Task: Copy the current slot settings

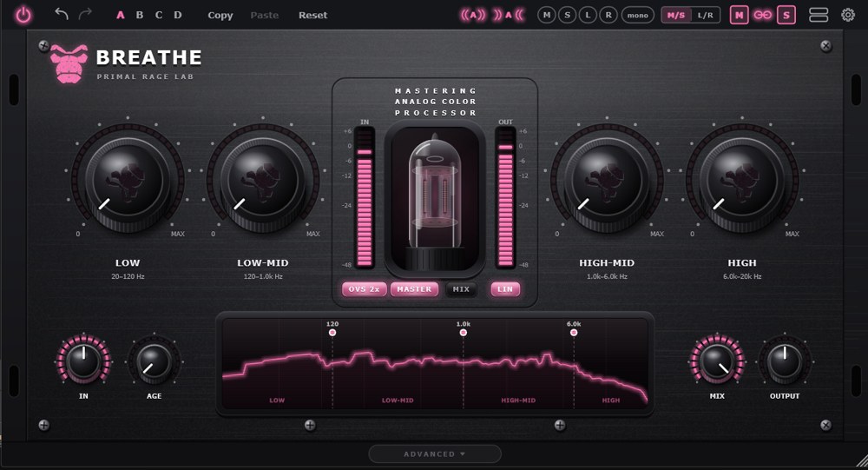Action: tap(220, 15)
